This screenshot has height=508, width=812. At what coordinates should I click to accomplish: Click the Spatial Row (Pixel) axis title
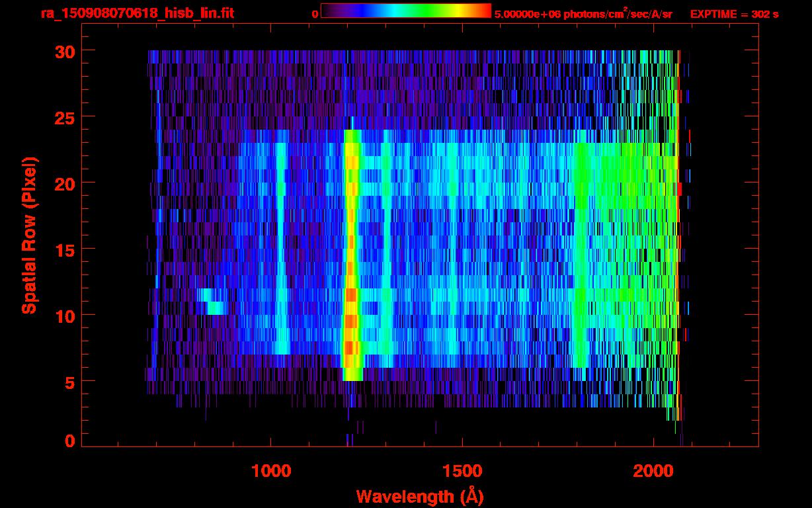pyautogui.click(x=29, y=235)
